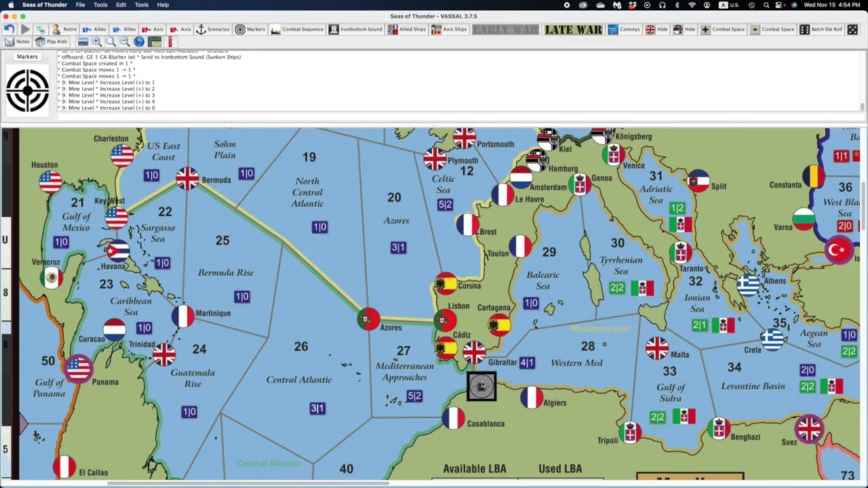Click the Retire toolbar button
Screen dimensions: 868x488
64,29
